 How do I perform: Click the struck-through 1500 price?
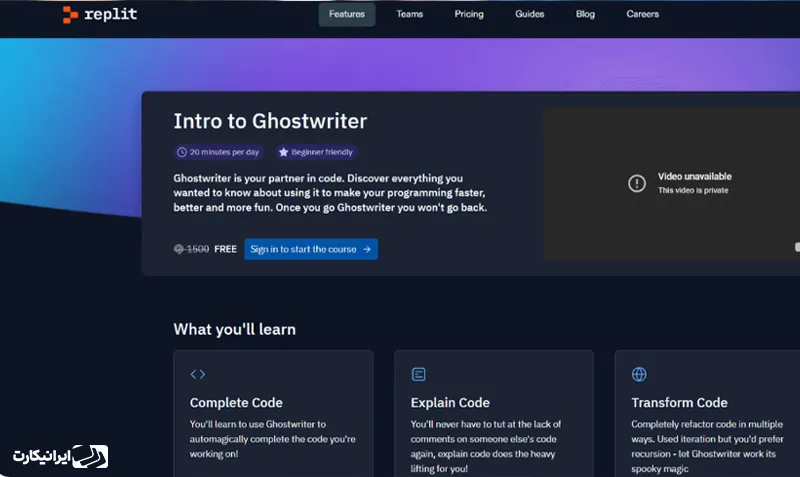pos(197,249)
